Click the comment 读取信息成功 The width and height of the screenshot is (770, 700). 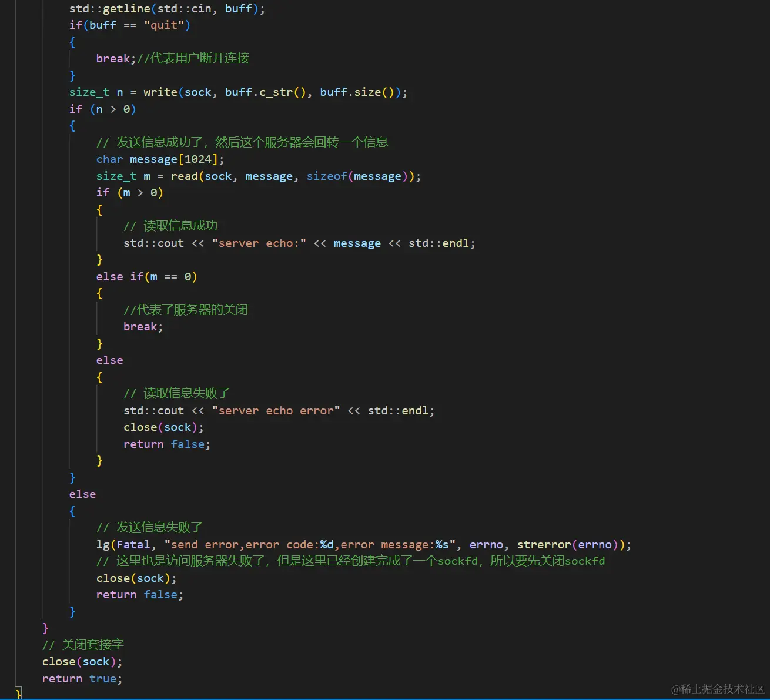tap(170, 226)
